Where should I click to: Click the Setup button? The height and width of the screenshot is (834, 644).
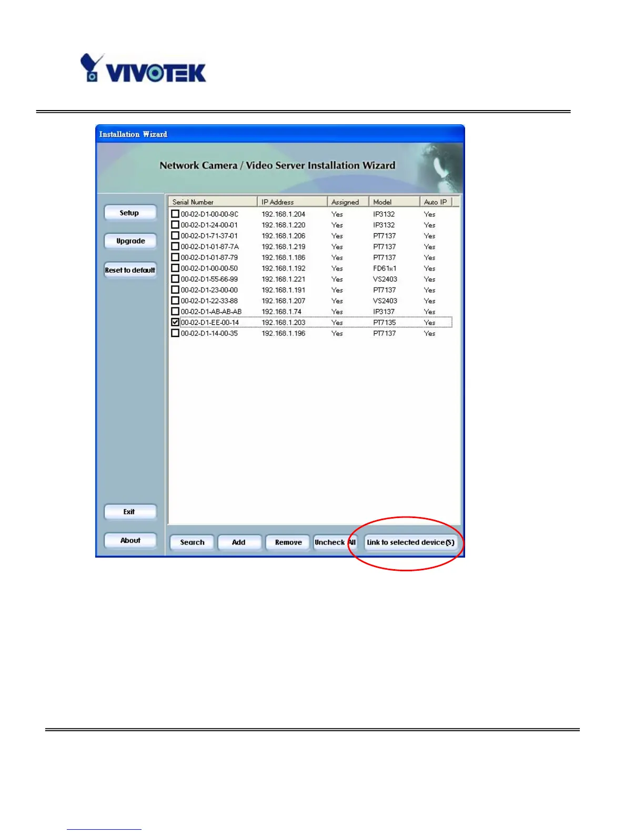(x=130, y=213)
